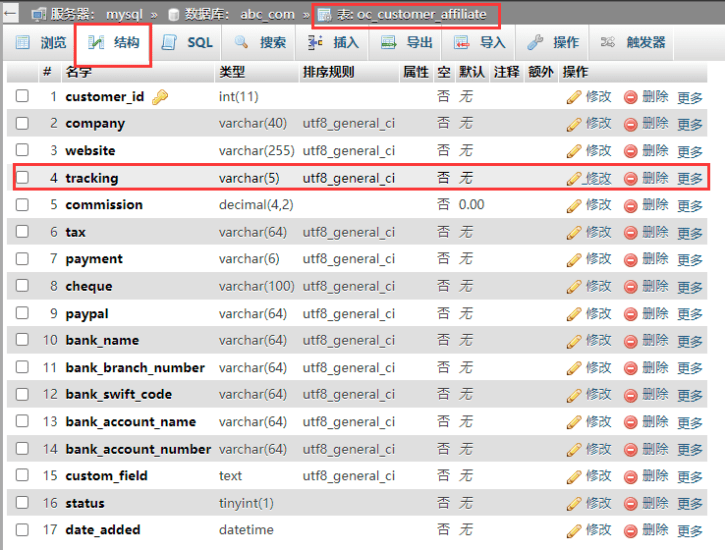Open the 更多 dropdown for custom_field row

click(690, 477)
